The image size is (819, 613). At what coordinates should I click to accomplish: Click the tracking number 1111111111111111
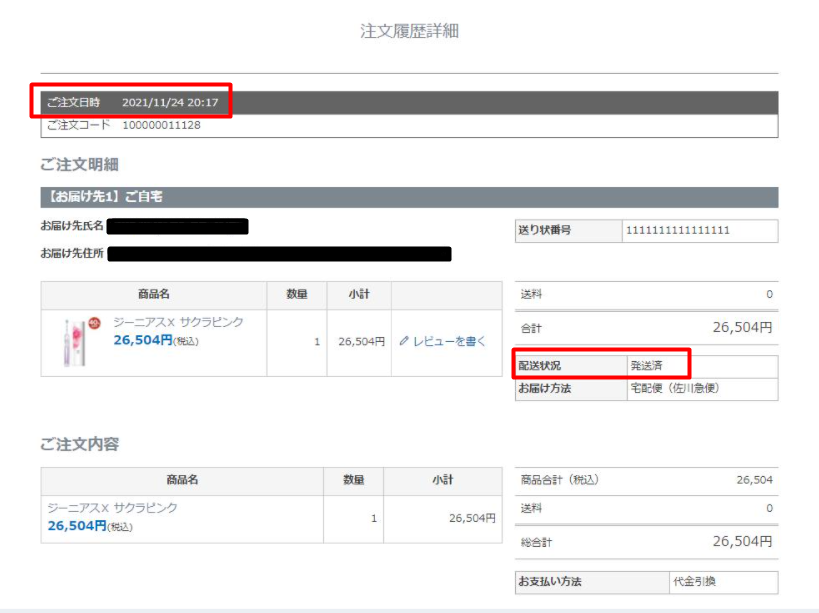tap(677, 231)
